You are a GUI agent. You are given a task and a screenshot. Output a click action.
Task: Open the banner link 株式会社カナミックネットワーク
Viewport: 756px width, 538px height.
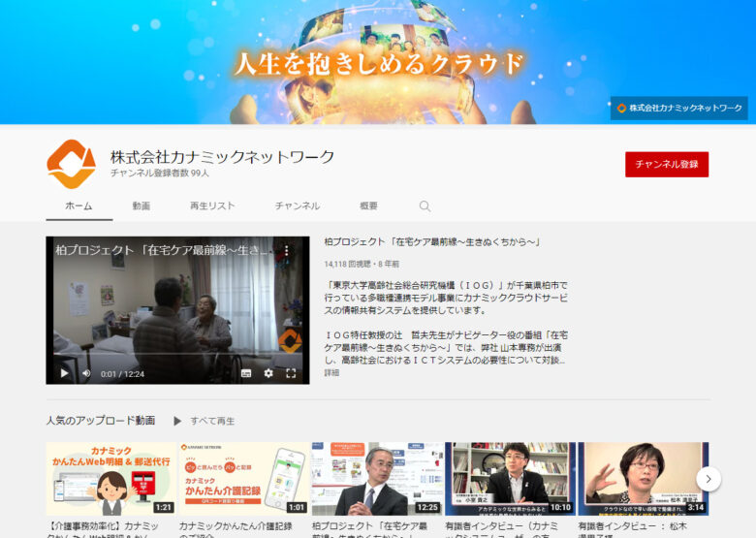click(x=679, y=108)
